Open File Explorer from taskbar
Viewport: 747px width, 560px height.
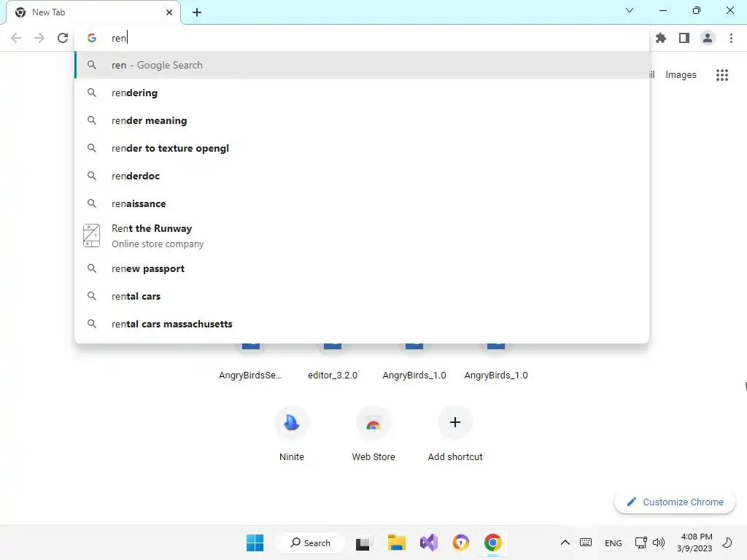(x=396, y=542)
